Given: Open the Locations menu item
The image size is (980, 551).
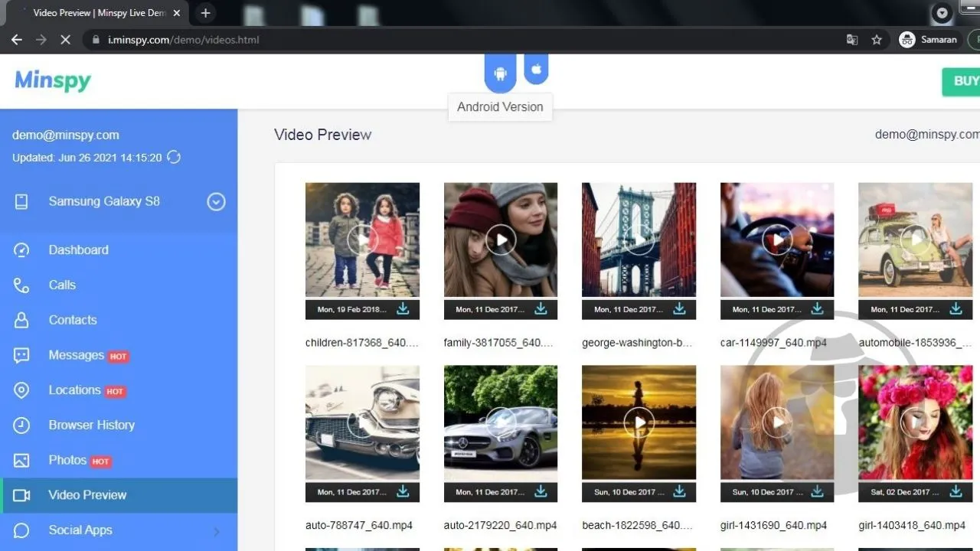Looking at the screenshot, I should 119,390.
